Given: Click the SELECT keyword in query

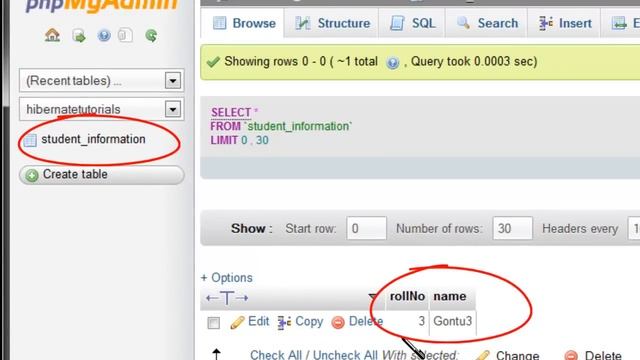Looking at the screenshot, I should pyautogui.click(x=231, y=112).
